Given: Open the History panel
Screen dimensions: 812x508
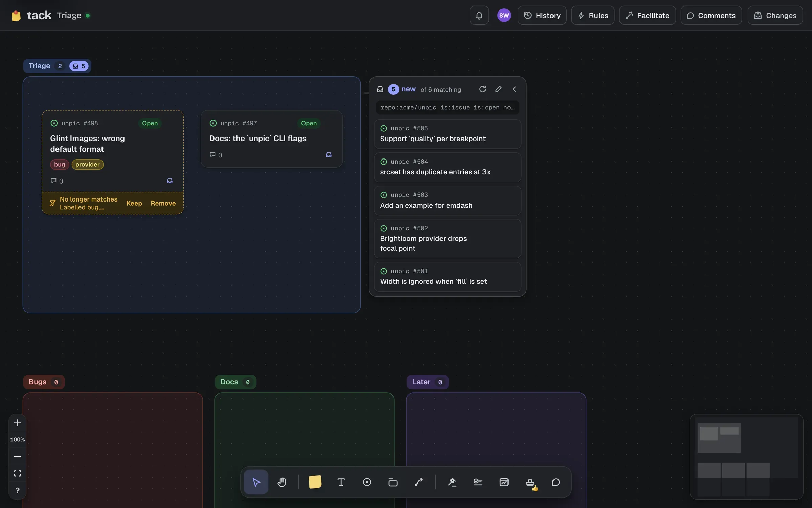Looking at the screenshot, I should (542, 15).
